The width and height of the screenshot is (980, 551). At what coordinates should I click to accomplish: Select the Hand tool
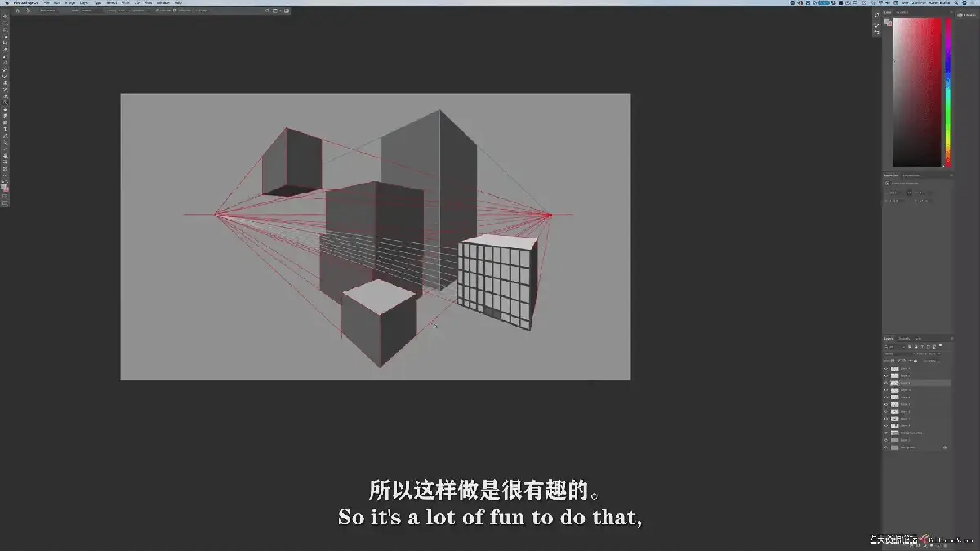click(4, 156)
